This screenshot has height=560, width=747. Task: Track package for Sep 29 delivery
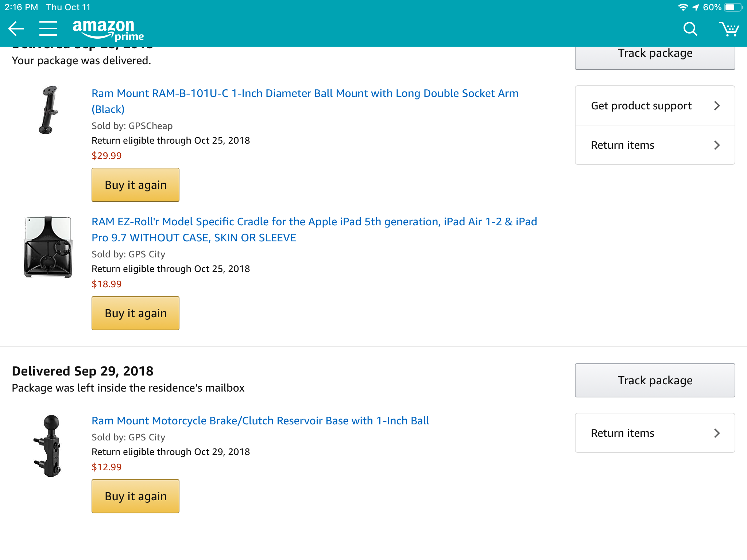655,380
